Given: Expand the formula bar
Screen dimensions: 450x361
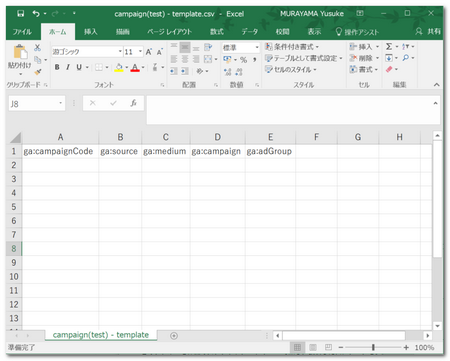Looking at the screenshot, I should pyautogui.click(x=435, y=103).
